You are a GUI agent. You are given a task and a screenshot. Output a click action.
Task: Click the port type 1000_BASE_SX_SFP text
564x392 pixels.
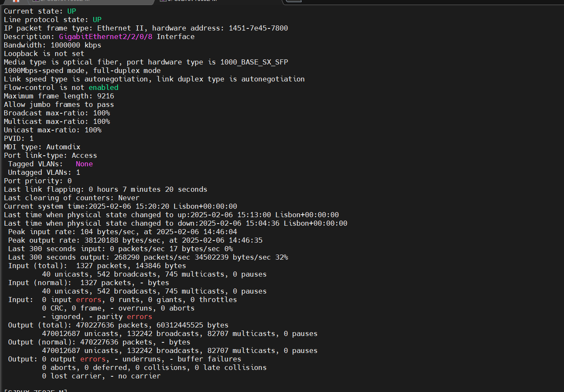[254, 62]
